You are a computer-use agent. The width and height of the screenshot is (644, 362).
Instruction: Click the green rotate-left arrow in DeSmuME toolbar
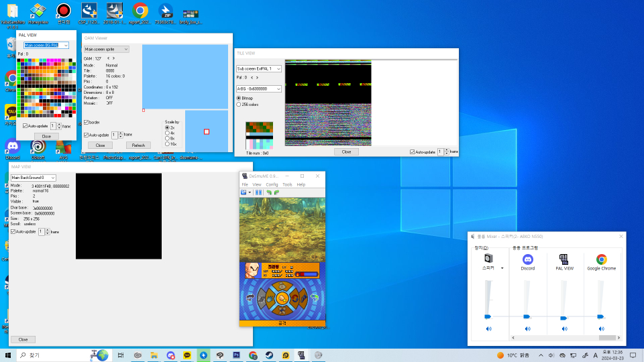pyautogui.click(x=269, y=192)
